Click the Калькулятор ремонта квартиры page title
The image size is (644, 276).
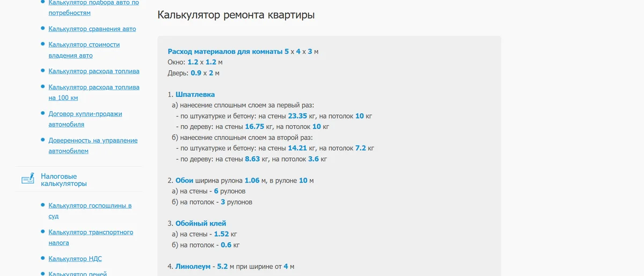pos(236,15)
